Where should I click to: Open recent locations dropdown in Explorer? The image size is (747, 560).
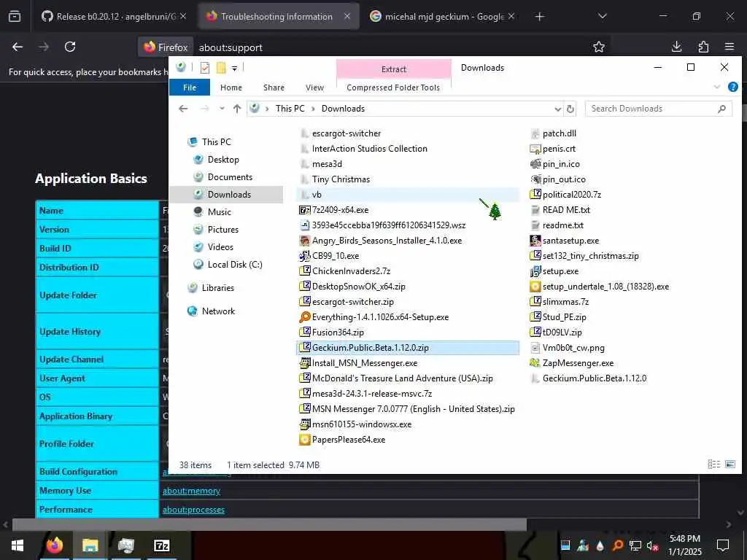coord(222,109)
